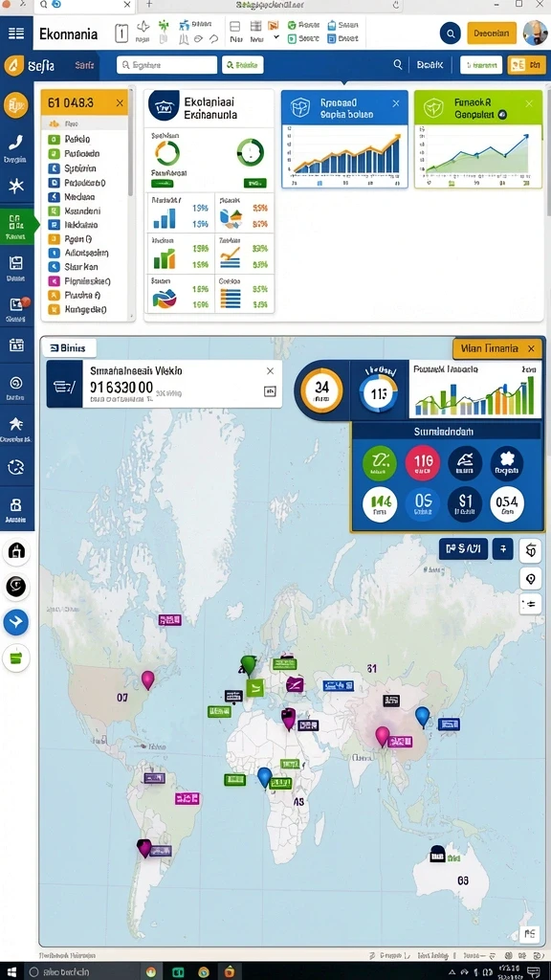The width and height of the screenshot is (551, 980).
Task: Click the round dark-blue search icon in header
Action: (x=450, y=33)
